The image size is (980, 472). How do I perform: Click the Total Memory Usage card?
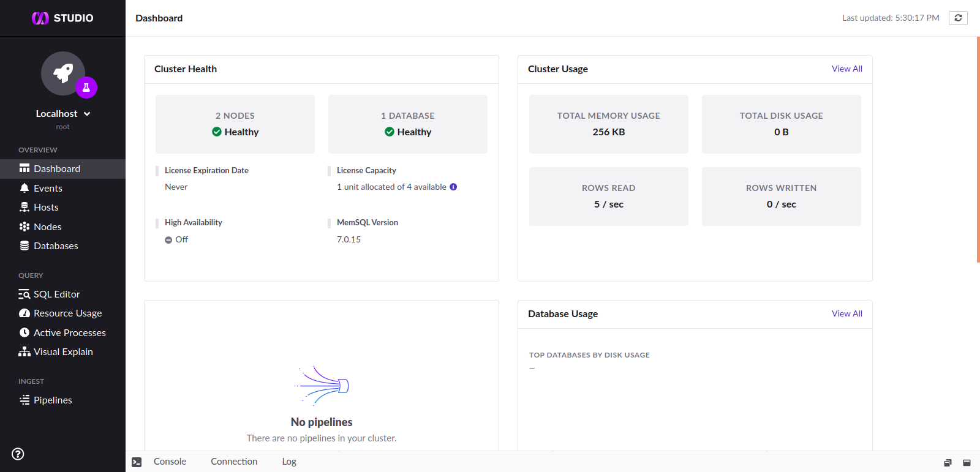point(609,124)
